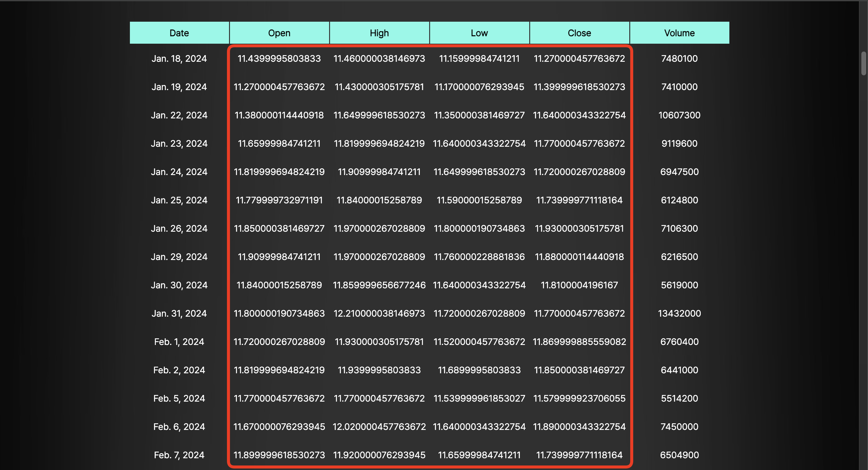The image size is (868, 470).
Task: Click low value 11.800000190734863 on Jan. 26
Action: click(480, 228)
